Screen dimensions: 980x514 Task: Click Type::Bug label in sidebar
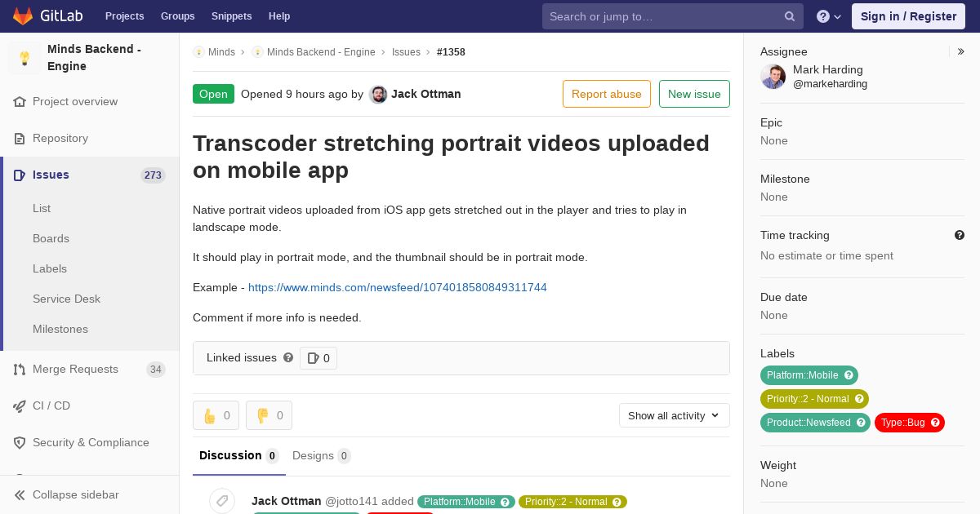click(x=903, y=423)
